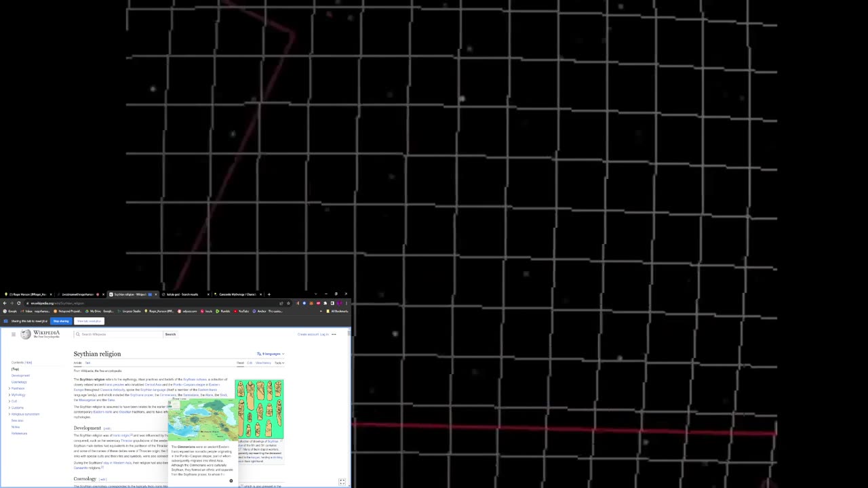Screen dimensions: 868x488
Task: Open the Extensions puzzle-piece icon
Action: [x=325, y=303]
